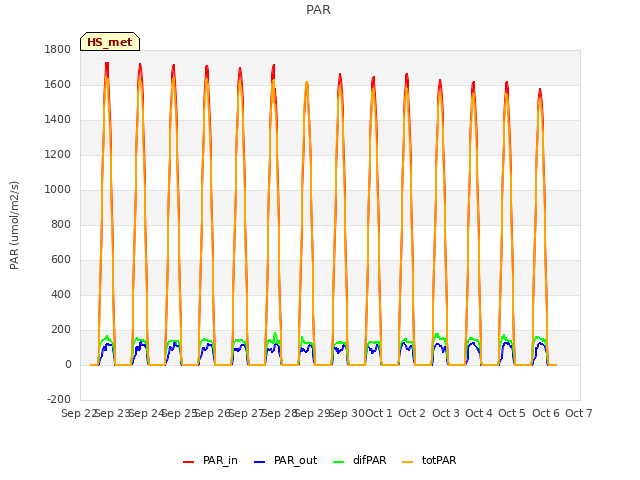Click the 800 y-axis tick label
The width and height of the screenshot is (640, 480).
tap(61, 224)
